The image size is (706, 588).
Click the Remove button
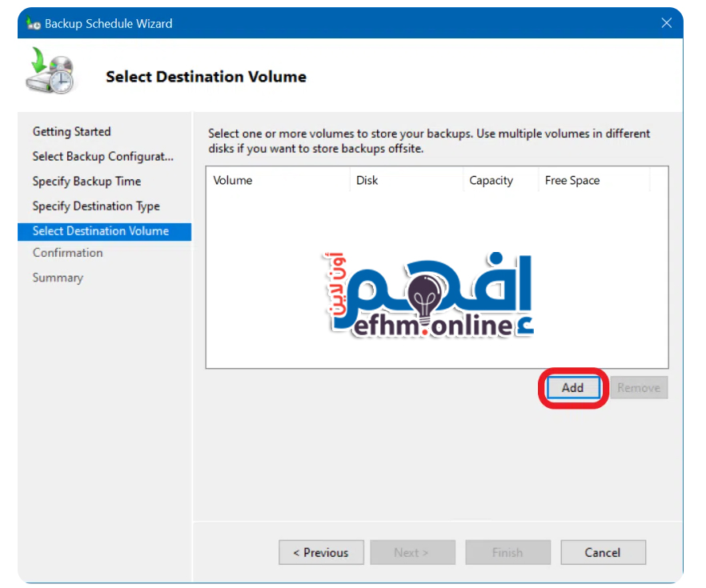pyautogui.click(x=639, y=388)
